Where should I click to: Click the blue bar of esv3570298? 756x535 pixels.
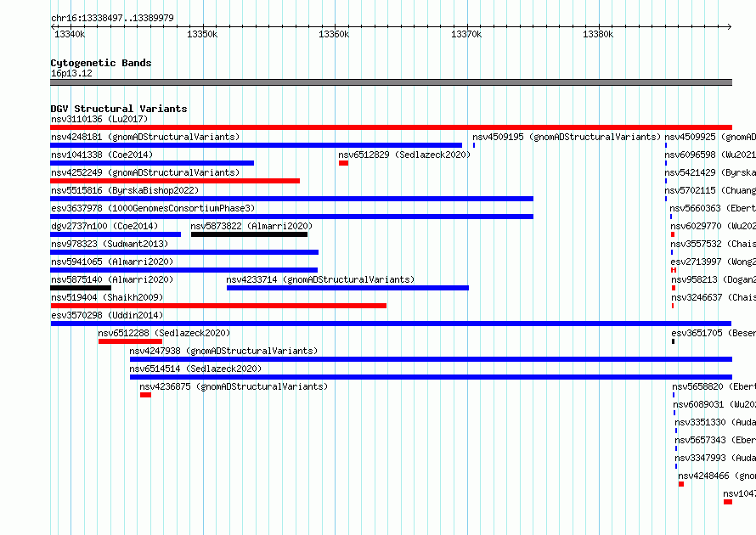[391, 324]
